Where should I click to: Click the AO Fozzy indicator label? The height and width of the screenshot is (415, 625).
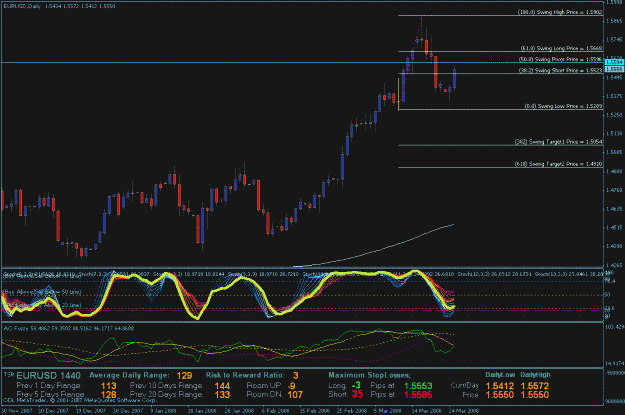coord(69,328)
